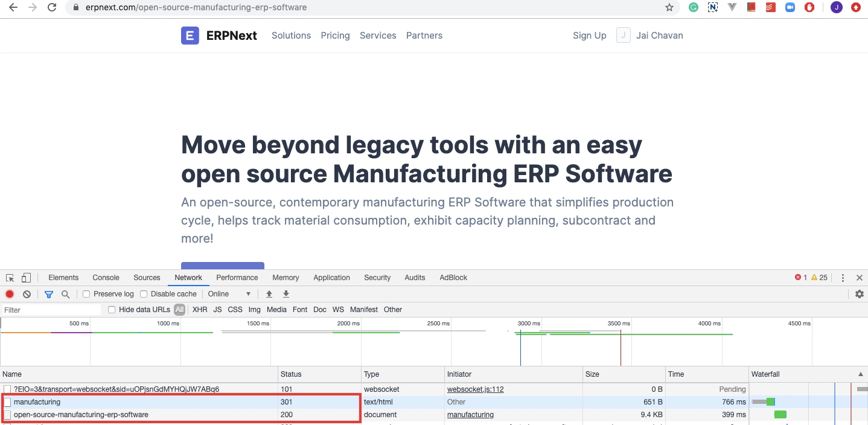
Task: Click inside the network Filter text field
Action: (x=51, y=310)
